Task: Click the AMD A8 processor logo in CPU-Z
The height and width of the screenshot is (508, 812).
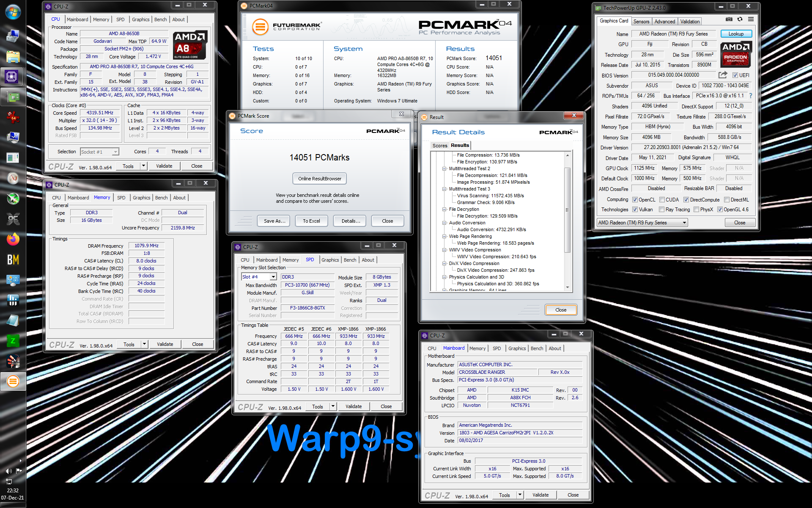Action: point(190,45)
